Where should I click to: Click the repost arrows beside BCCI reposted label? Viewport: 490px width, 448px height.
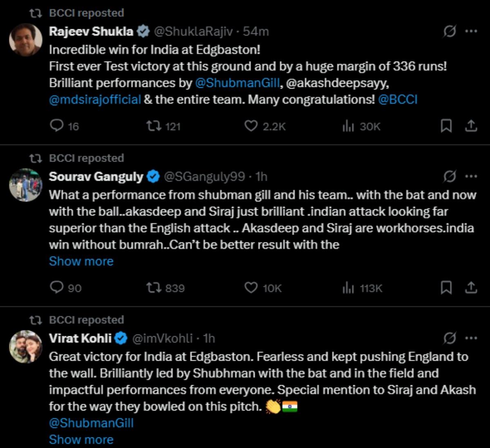37,13
